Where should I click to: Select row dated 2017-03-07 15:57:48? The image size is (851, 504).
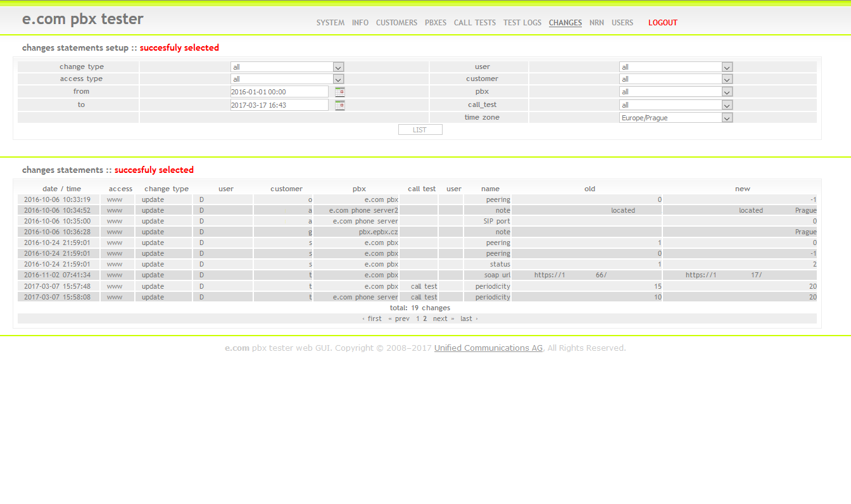pyautogui.click(x=417, y=287)
